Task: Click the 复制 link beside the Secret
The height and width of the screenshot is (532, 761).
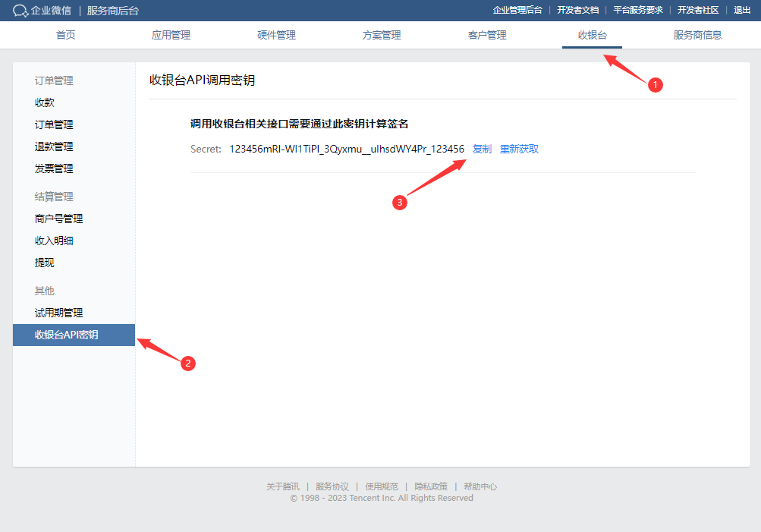Action: [x=482, y=149]
